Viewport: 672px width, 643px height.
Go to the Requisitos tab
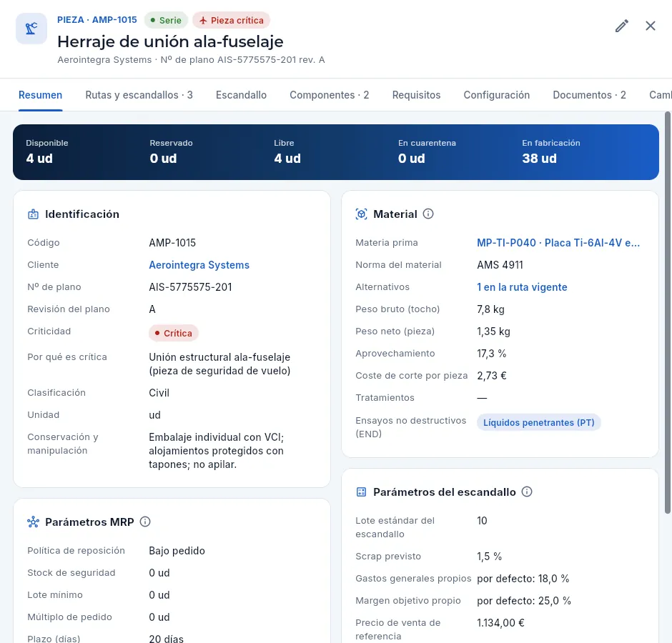[x=416, y=95]
